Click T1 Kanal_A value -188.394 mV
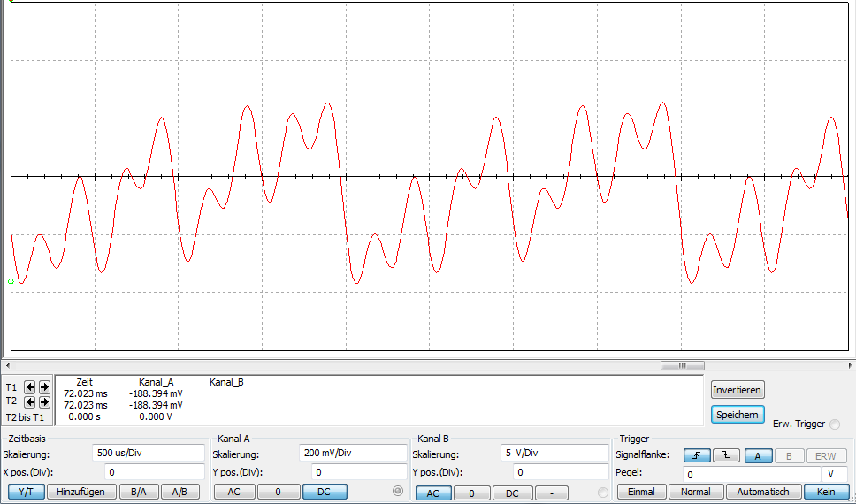Viewport: 856px width, 504px height. point(156,393)
